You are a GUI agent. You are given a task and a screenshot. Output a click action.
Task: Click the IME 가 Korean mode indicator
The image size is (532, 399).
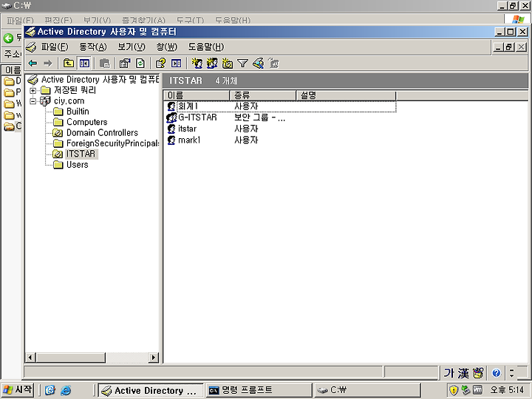[449, 373]
